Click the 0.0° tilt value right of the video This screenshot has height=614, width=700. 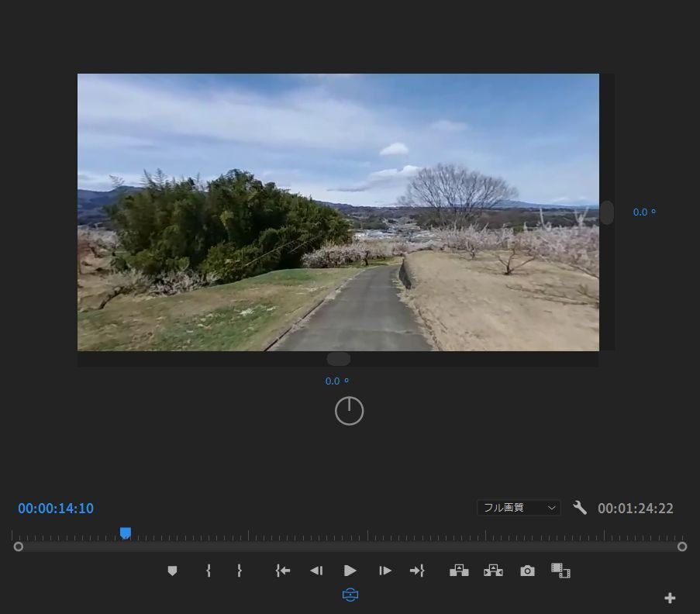(x=644, y=212)
